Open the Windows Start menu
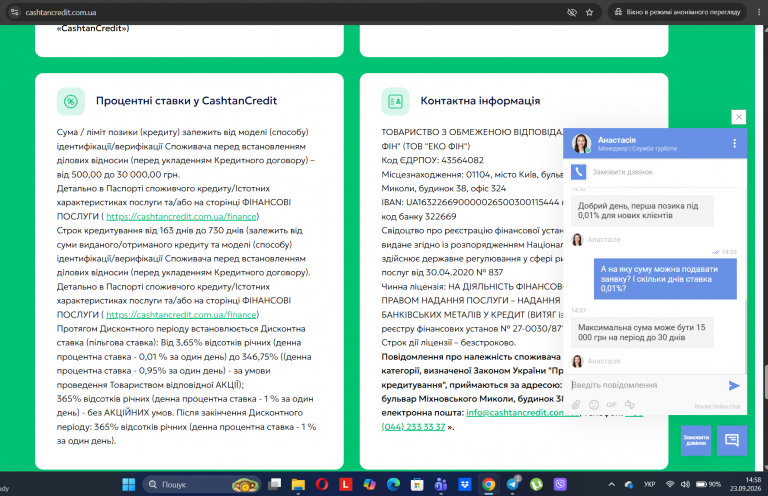The width and height of the screenshot is (768, 496). pos(129,485)
